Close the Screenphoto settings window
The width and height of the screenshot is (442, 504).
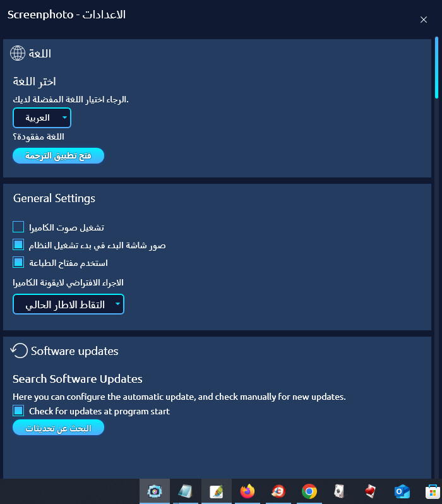(424, 20)
